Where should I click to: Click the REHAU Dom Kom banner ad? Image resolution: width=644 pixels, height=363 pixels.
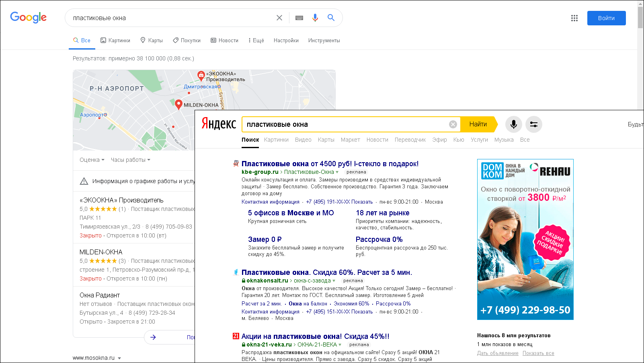(x=525, y=239)
